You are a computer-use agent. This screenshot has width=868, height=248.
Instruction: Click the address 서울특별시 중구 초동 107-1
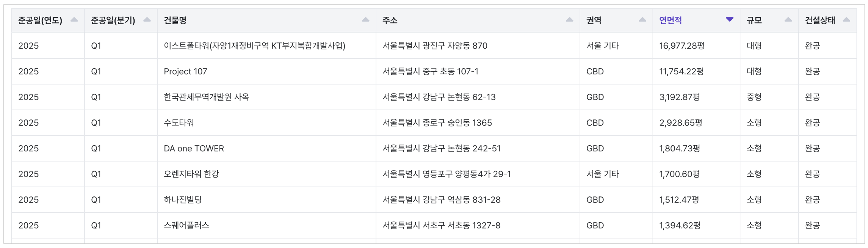pos(430,72)
